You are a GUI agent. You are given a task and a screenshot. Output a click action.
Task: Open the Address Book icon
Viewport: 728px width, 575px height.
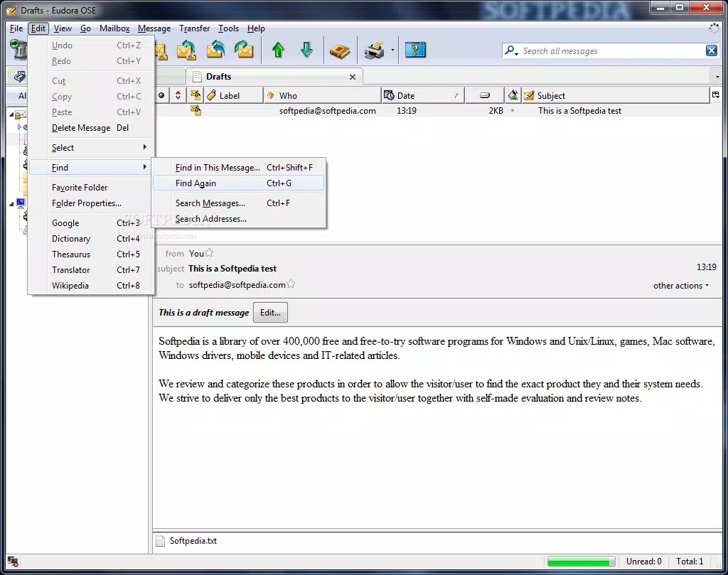pos(340,50)
